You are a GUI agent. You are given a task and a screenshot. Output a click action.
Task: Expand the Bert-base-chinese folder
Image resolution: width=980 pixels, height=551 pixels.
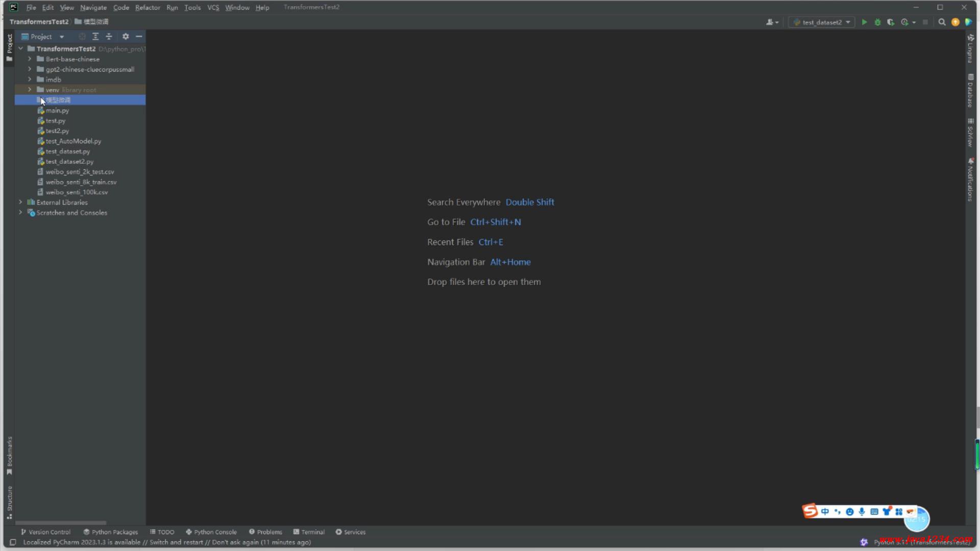click(30, 59)
